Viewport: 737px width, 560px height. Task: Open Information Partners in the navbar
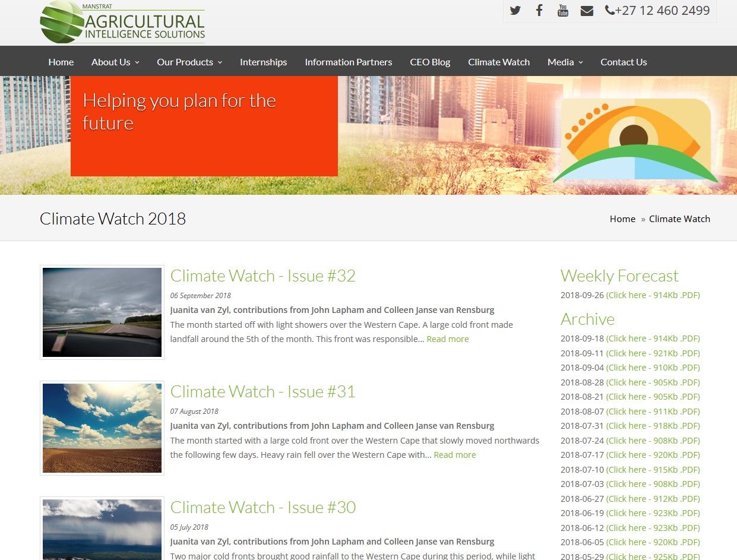(x=349, y=62)
